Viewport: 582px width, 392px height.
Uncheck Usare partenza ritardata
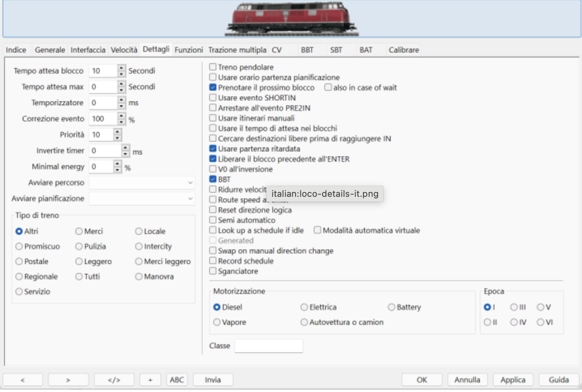(x=213, y=149)
